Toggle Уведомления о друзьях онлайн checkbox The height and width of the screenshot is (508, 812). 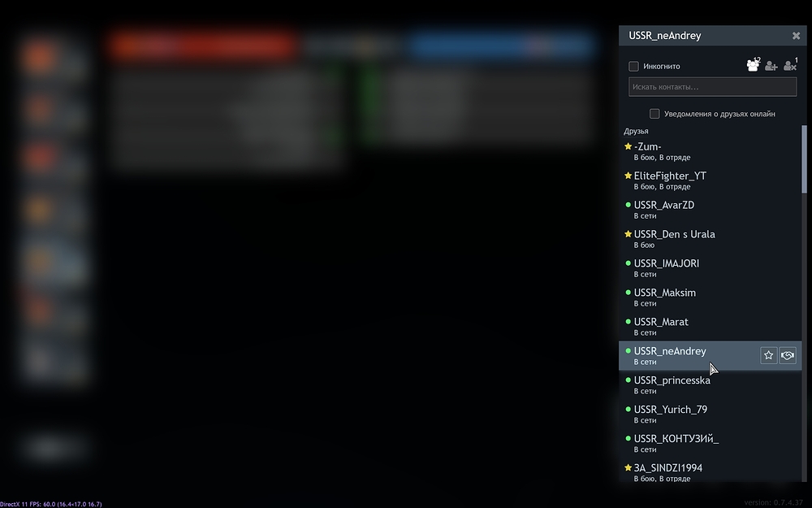coord(654,114)
